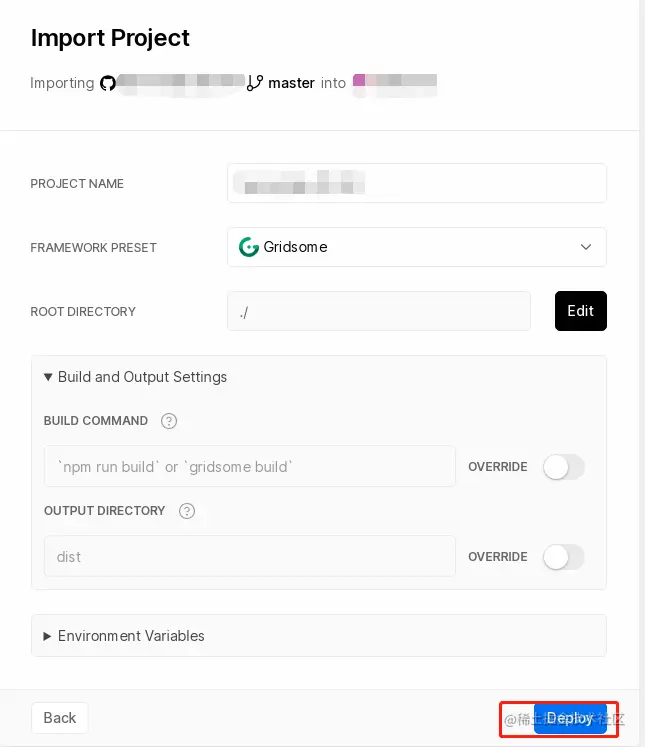Click the Back button
This screenshot has height=747, width=645.
click(60, 718)
